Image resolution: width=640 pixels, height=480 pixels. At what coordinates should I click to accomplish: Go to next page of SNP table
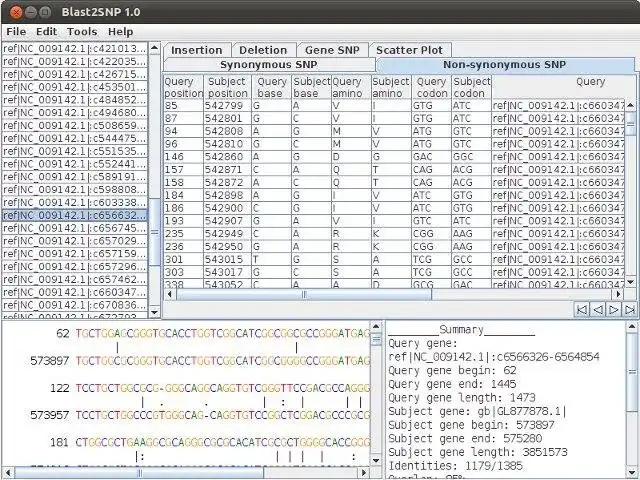(613, 310)
